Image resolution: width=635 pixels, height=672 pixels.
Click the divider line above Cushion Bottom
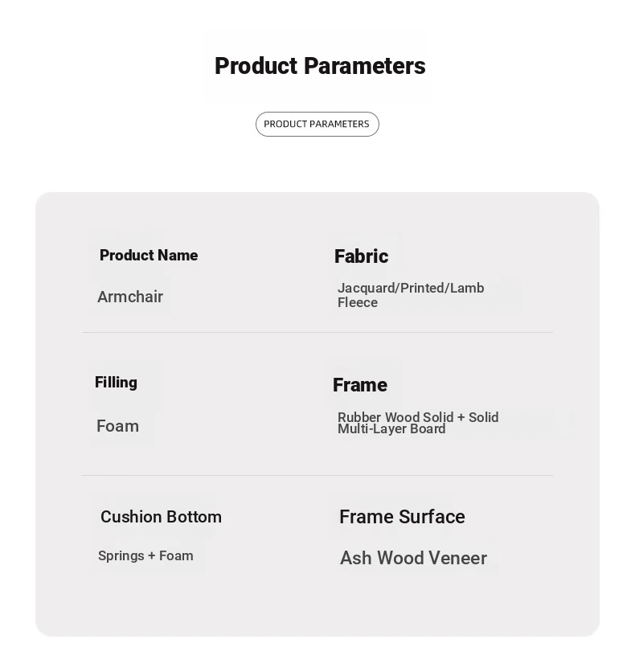click(x=317, y=475)
